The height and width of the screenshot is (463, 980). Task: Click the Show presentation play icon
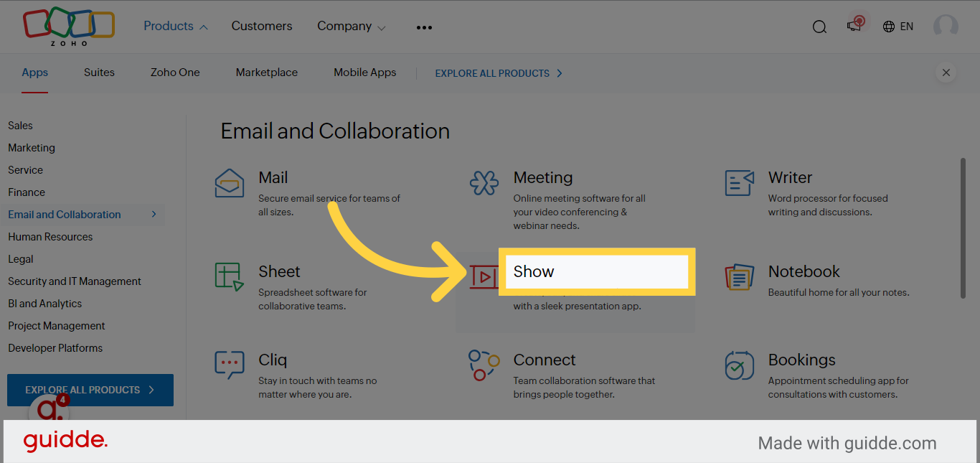(x=484, y=277)
